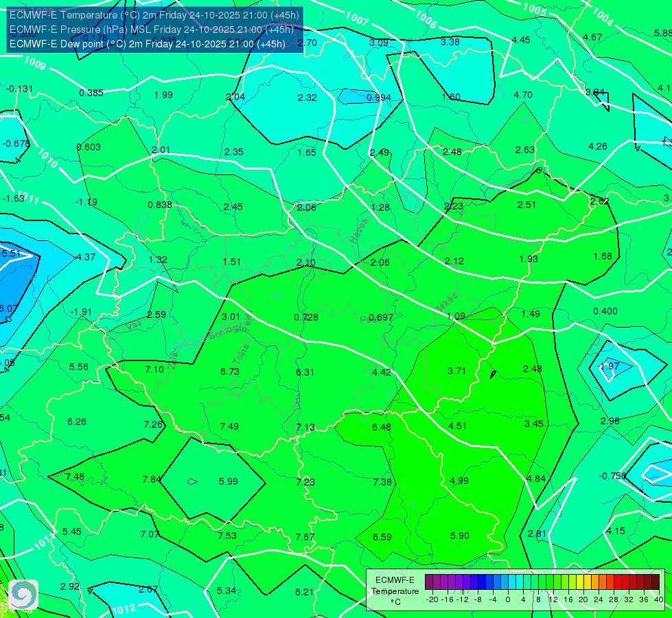Click the 1.93 grid value
This screenshot has width=672, height=618.
click(529, 259)
